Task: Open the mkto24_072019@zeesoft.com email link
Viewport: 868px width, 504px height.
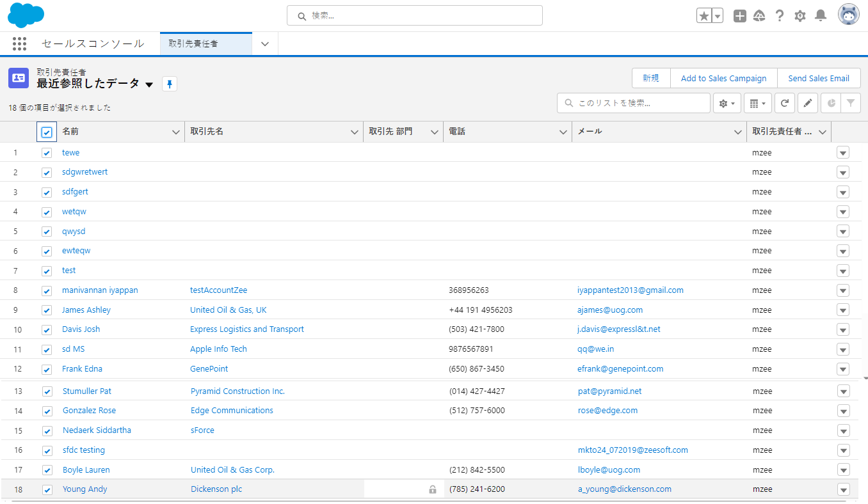Action: tap(633, 450)
